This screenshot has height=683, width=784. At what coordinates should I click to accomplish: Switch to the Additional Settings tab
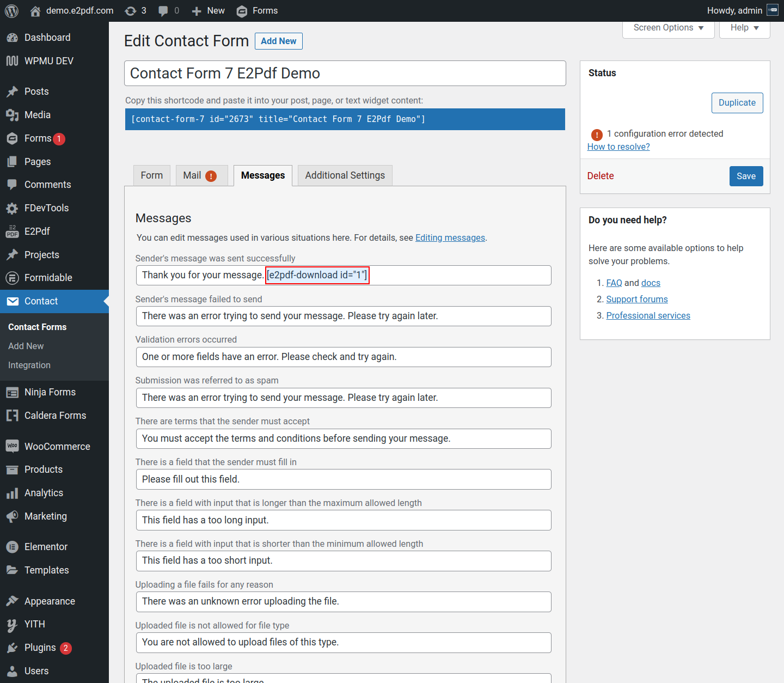coord(345,175)
